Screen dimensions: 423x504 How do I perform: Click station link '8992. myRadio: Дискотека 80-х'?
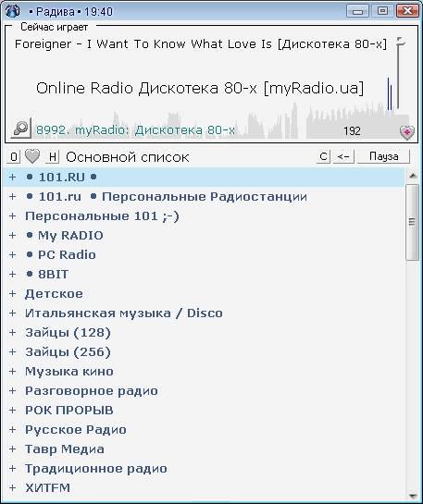pos(135,130)
